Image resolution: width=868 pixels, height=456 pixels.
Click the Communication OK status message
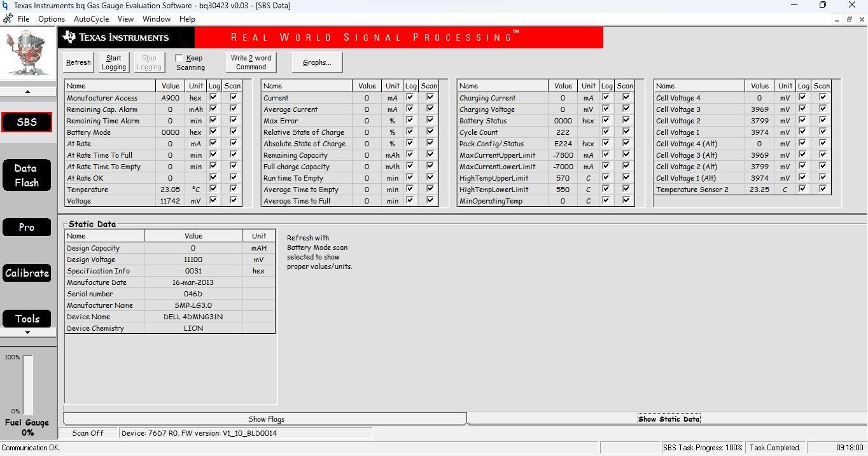pos(31,448)
